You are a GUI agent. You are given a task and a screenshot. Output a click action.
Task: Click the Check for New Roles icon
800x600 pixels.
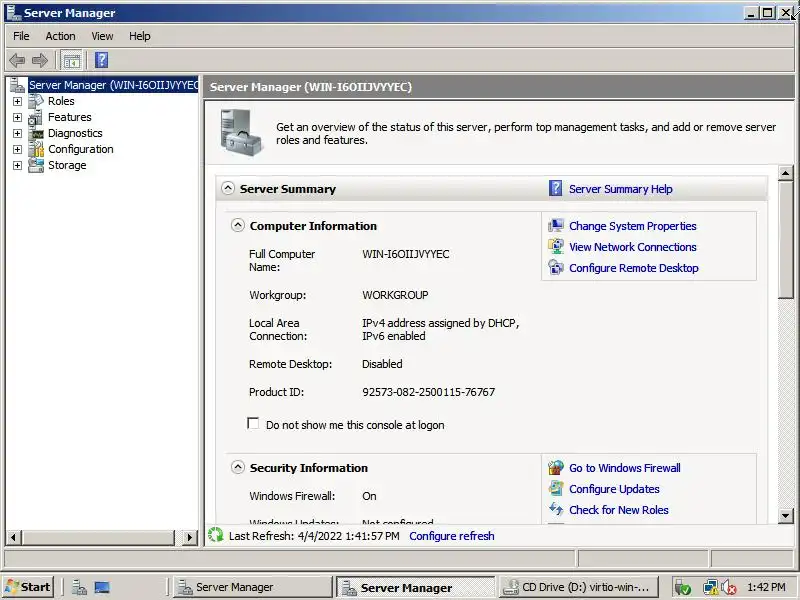point(556,510)
